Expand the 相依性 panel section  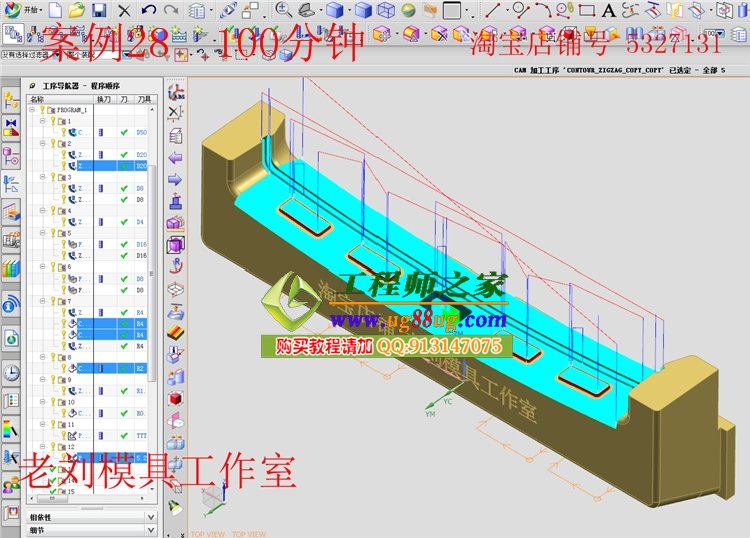(x=90, y=517)
